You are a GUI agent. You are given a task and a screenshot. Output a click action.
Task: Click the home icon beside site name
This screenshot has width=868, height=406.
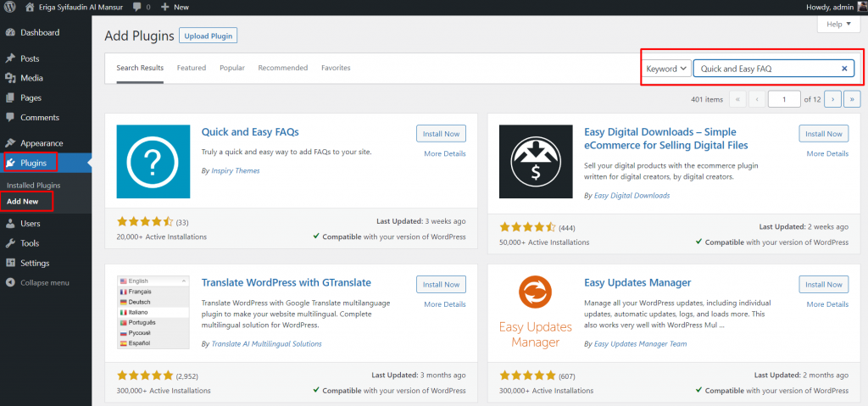(31, 7)
